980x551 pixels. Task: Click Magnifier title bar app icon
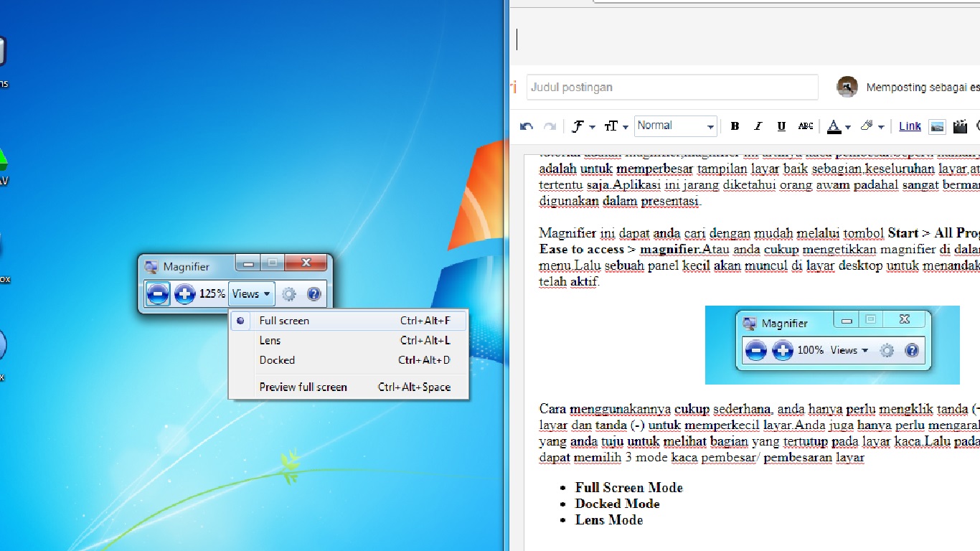click(151, 267)
